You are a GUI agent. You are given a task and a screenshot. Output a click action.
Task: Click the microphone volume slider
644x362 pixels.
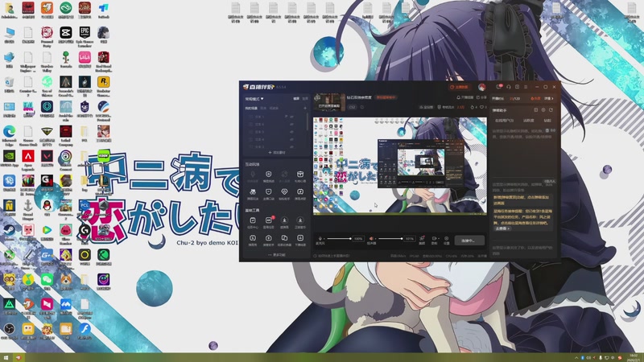(x=339, y=238)
